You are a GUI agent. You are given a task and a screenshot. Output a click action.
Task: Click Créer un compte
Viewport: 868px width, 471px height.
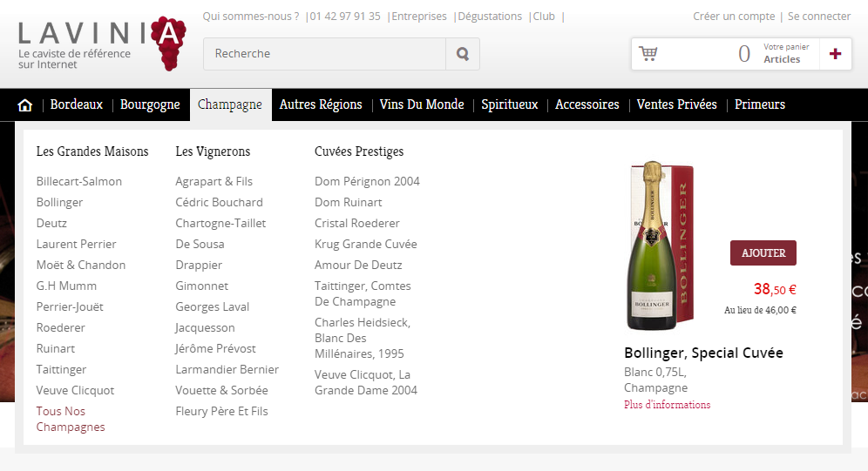(x=734, y=17)
